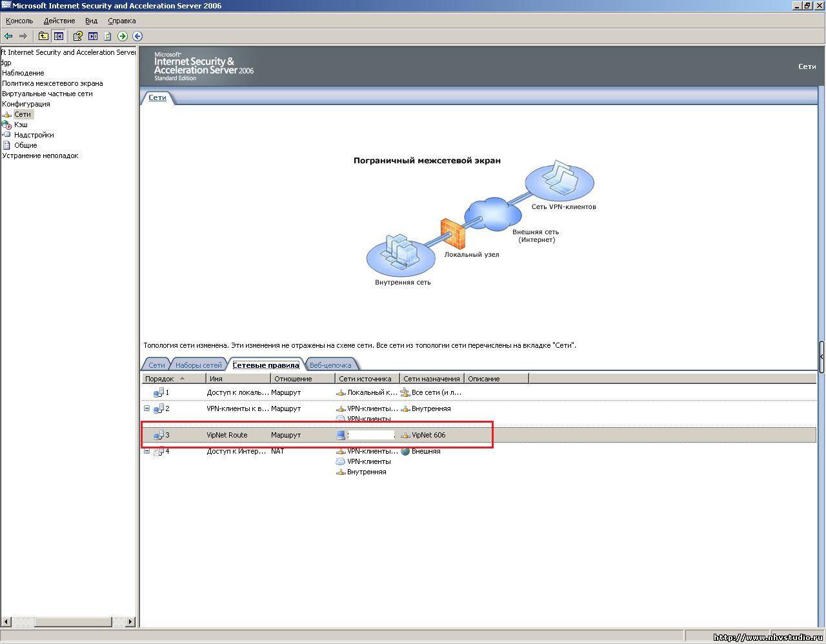Click the Надстройки add-ins icon in tree
Image resolution: width=826 pixels, height=644 pixels.
pyautogui.click(x=7, y=135)
